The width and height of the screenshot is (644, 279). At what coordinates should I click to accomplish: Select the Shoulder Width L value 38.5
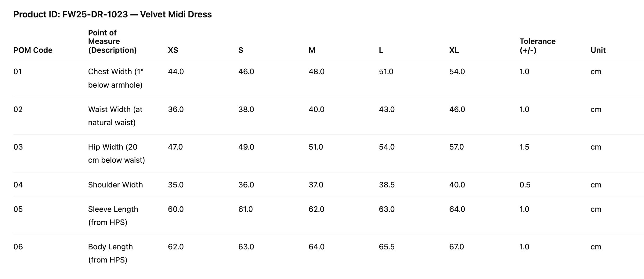[x=387, y=185]
